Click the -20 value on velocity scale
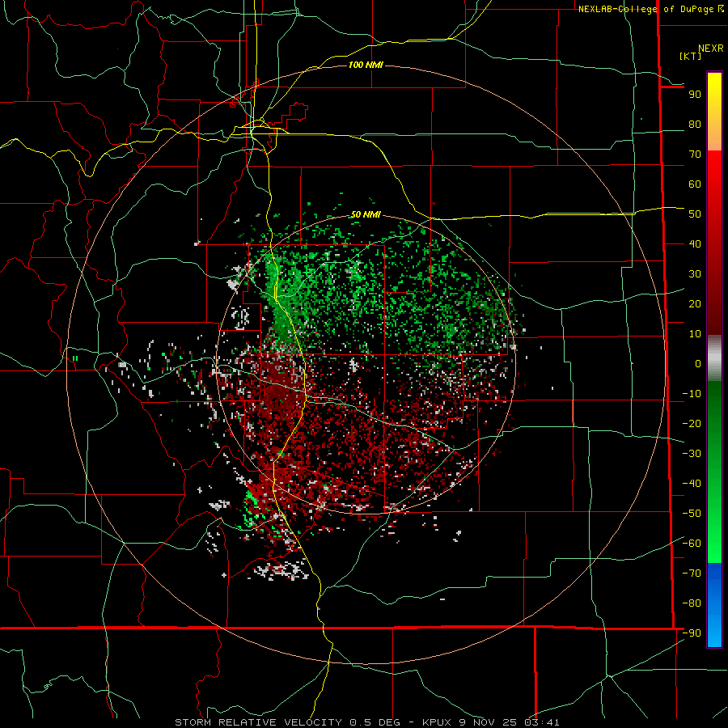This screenshot has width=728, height=728. point(692,424)
